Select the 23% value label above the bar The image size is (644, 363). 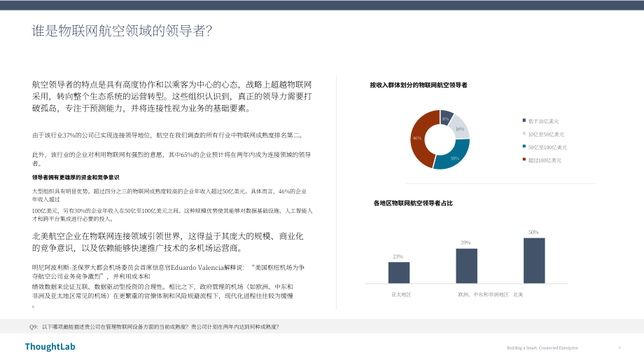[x=398, y=256]
